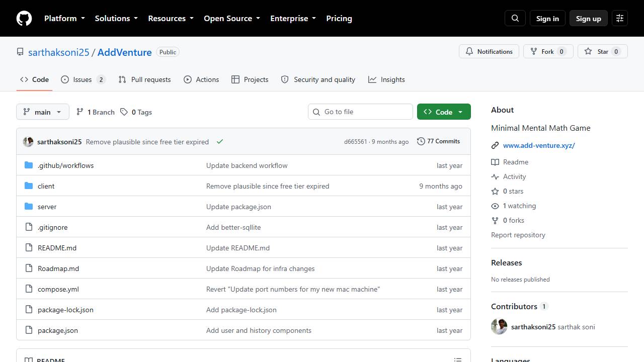The width and height of the screenshot is (644, 362).
Task: Switch to the Insights tab
Action: coord(386,79)
